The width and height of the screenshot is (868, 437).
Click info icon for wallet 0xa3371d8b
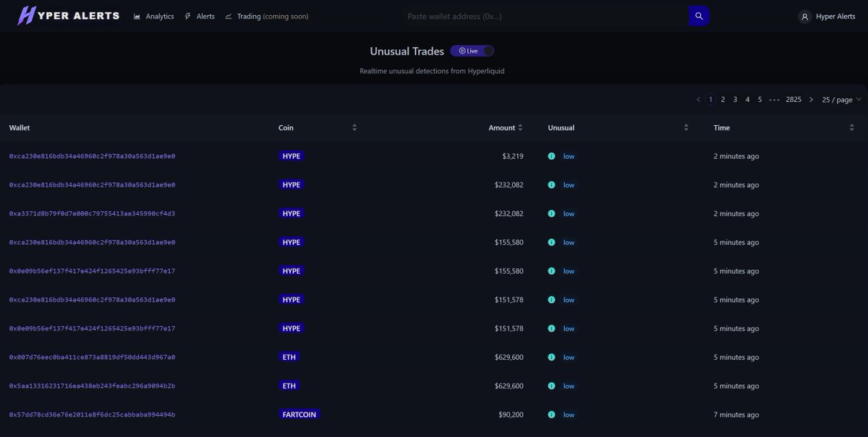click(551, 213)
